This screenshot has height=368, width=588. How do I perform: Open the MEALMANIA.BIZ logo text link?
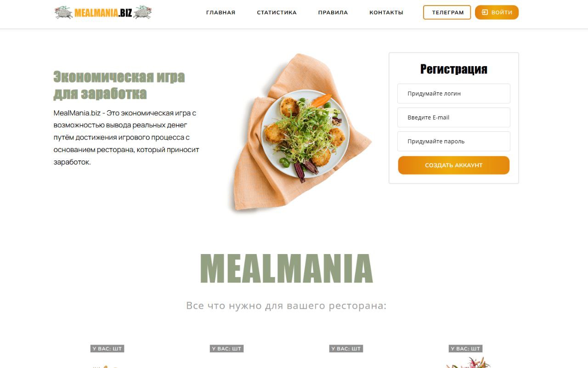point(103,13)
